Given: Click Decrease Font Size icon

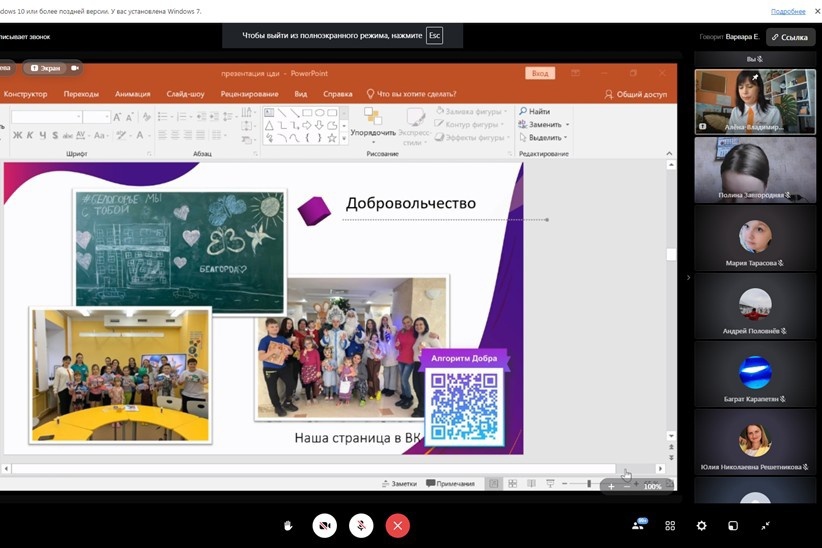Looking at the screenshot, I should pos(129,116).
